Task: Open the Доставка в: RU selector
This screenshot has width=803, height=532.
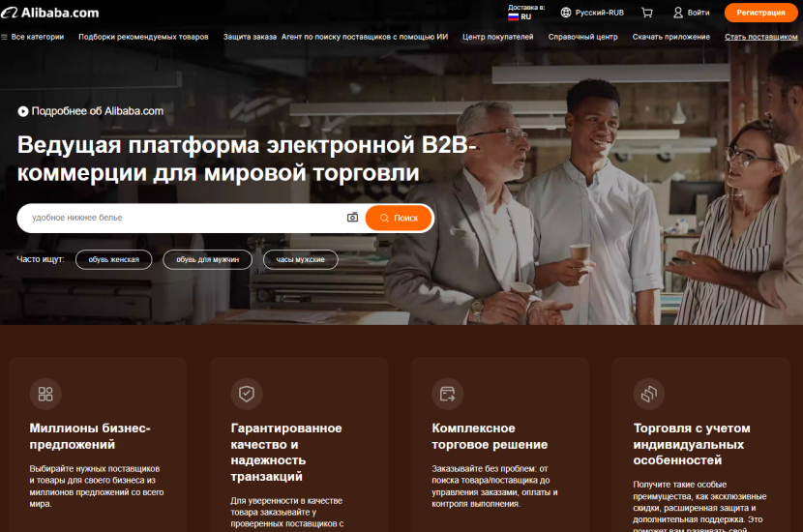Action: click(x=526, y=13)
